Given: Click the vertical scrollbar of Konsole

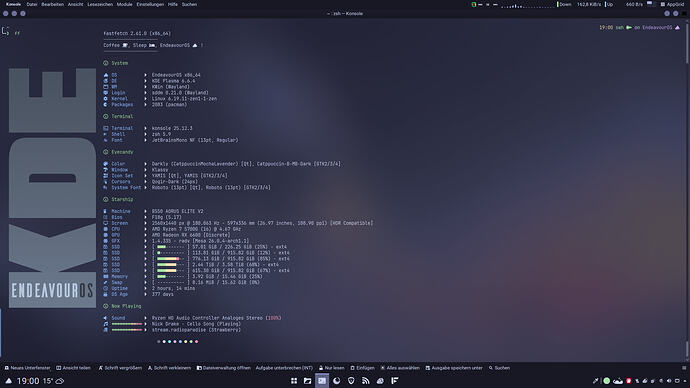Looking at the screenshot, I should click(687, 189).
